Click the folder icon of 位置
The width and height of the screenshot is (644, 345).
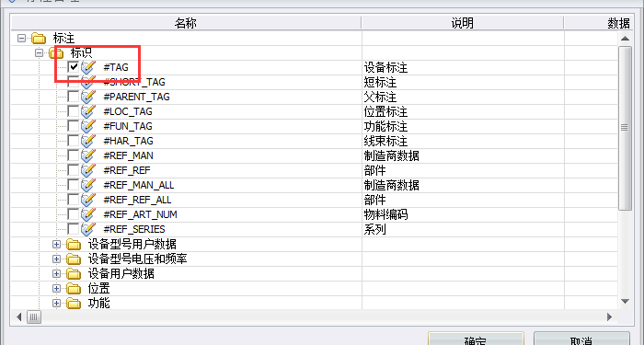(x=74, y=288)
